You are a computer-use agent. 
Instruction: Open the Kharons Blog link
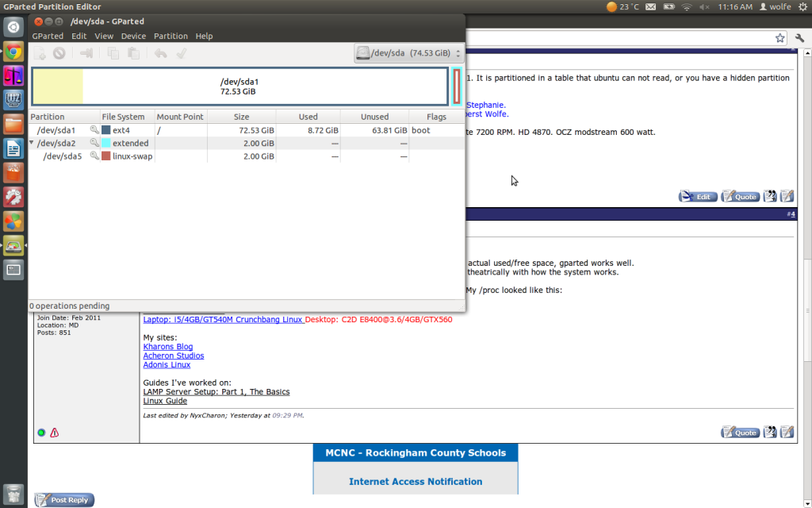point(167,346)
